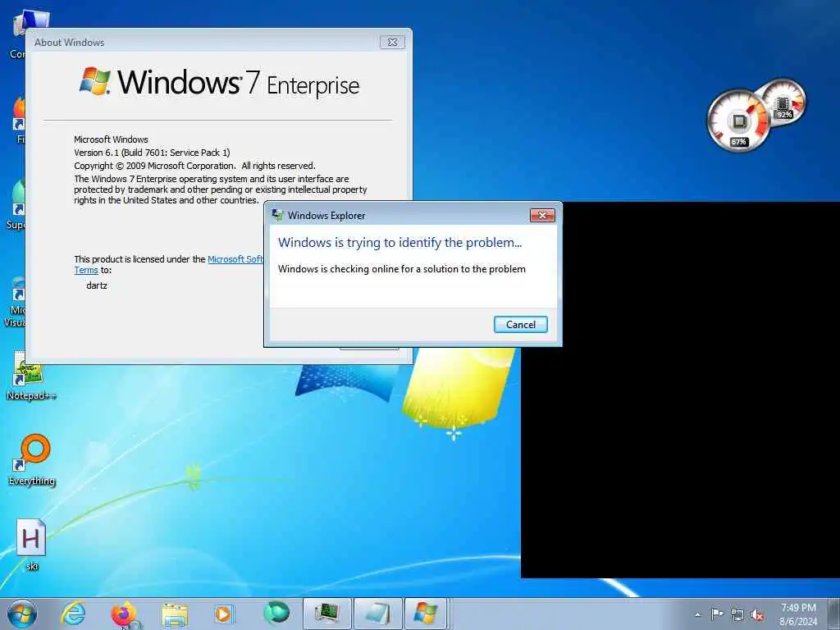
Task: Close the Windows Explorer error dialog
Action: point(542,216)
